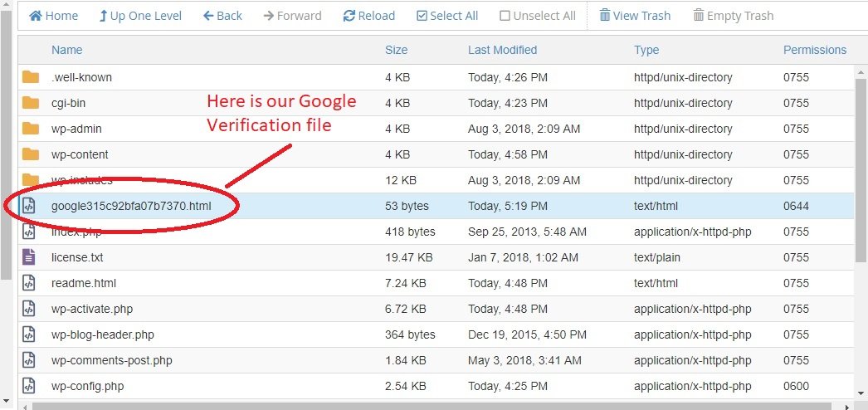Click the 364 bytes size cell
Screen dimensions: 868x410
click(x=410, y=334)
